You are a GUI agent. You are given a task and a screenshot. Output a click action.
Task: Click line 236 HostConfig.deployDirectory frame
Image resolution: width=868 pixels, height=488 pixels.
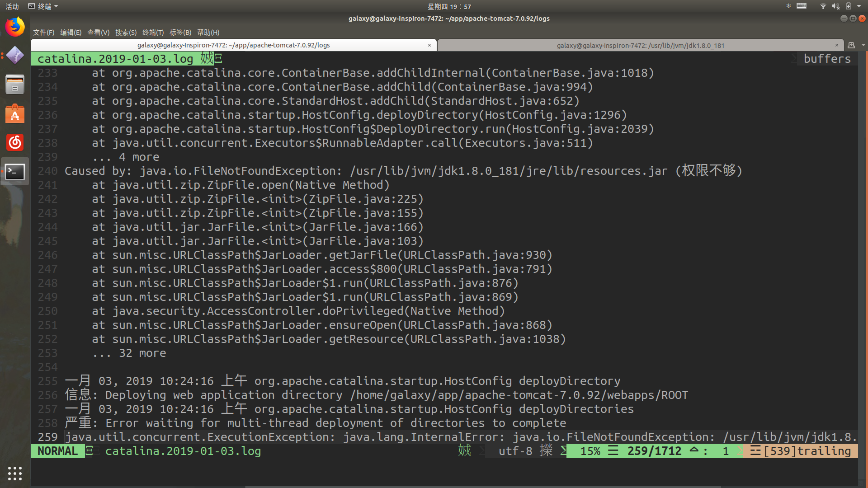pyautogui.click(x=359, y=115)
